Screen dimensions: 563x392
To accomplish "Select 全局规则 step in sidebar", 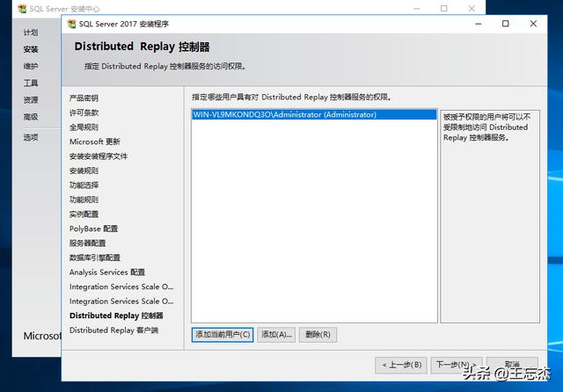I will (x=84, y=127).
